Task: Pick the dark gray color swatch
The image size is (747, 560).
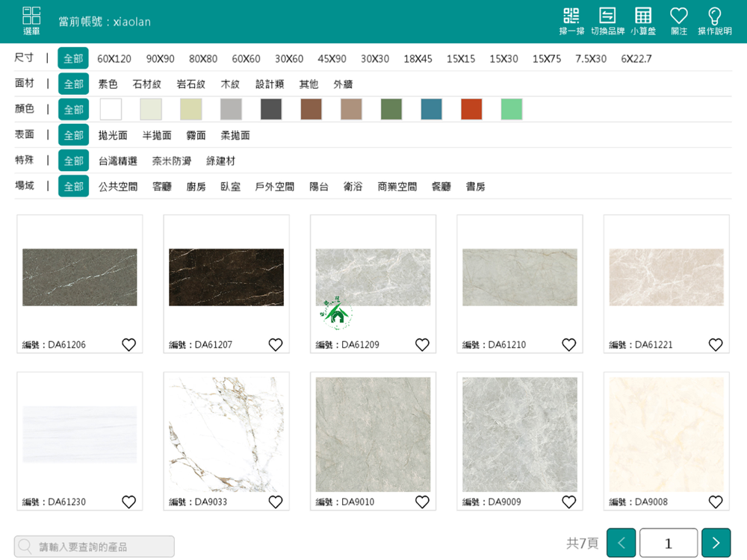Action: (271, 110)
